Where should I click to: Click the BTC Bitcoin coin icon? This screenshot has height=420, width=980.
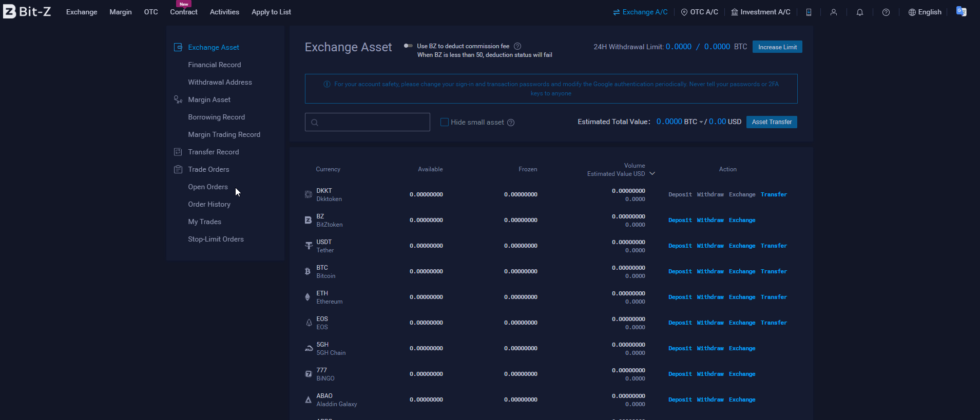coord(308,271)
